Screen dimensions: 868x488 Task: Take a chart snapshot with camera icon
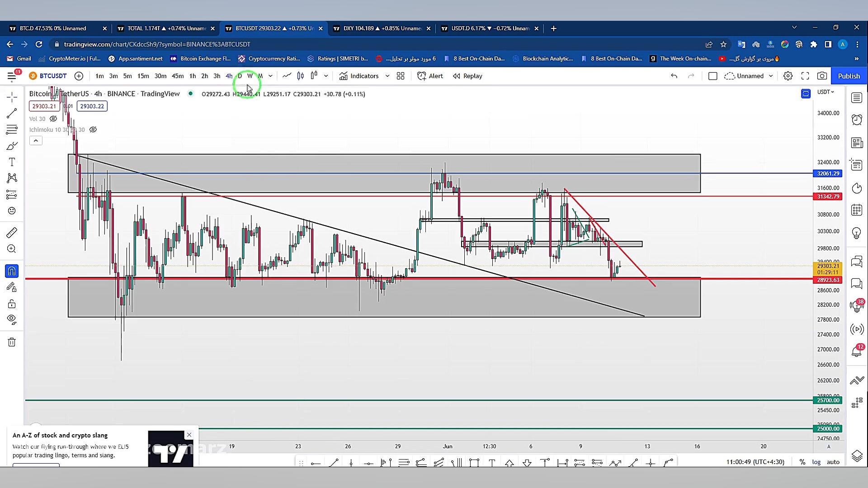coord(822,76)
